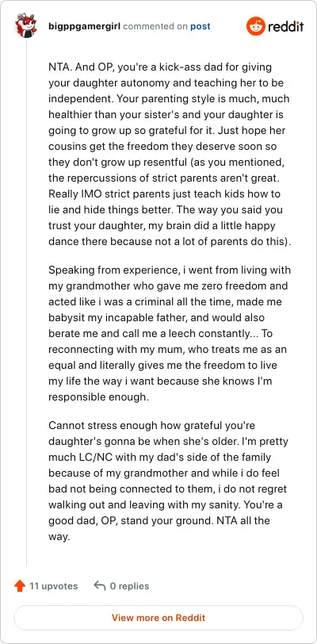
Task: Click the "View more on Reddit" button
Action: click(158, 618)
